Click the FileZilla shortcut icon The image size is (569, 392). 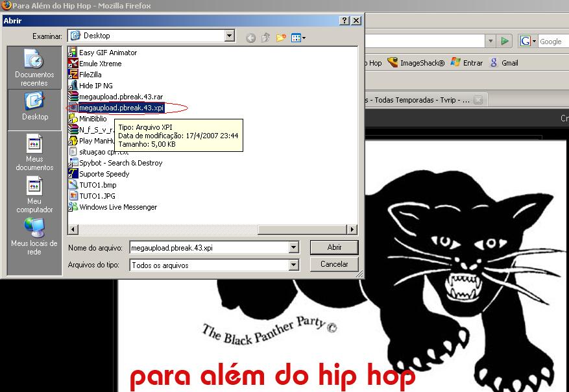click(73, 75)
